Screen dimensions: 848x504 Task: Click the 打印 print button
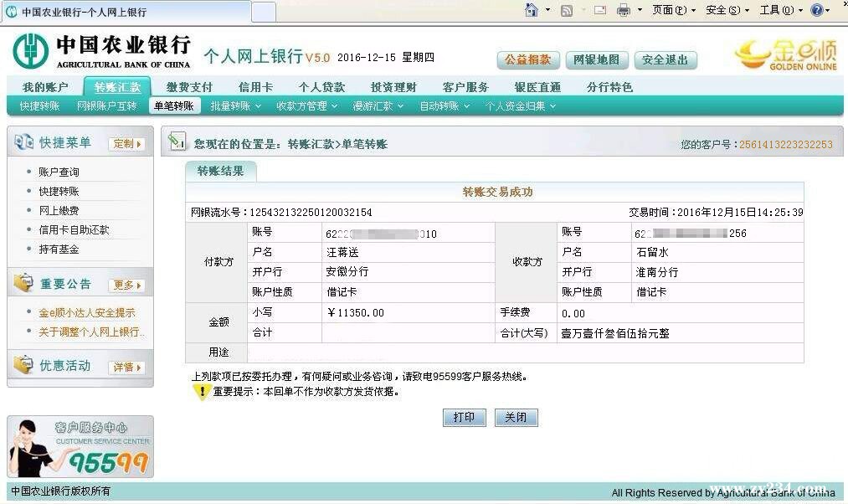(464, 418)
